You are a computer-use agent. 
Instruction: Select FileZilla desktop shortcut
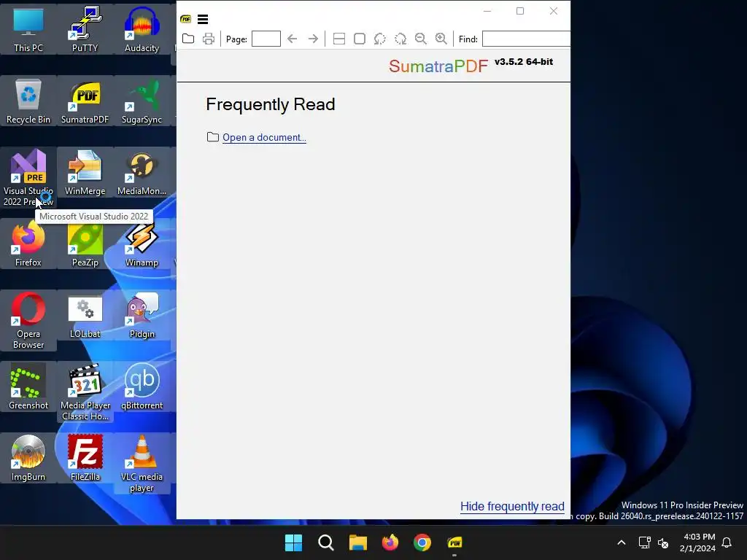coord(85,458)
